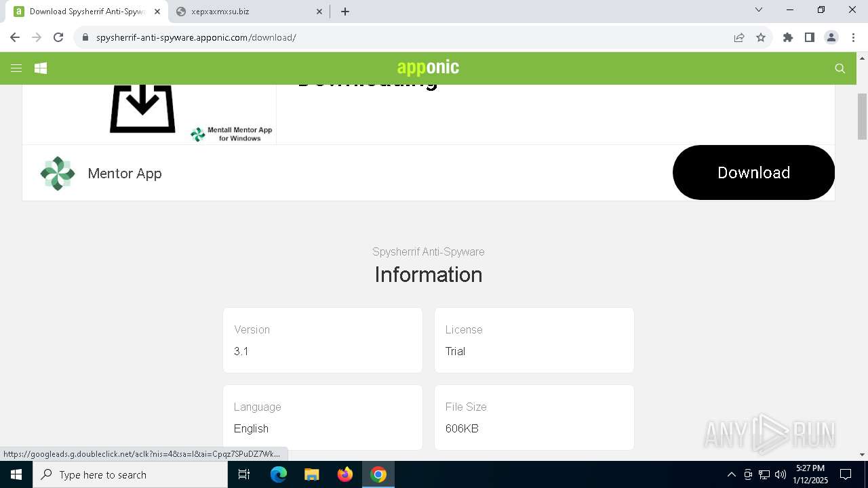Share this page icon
Image resolution: width=868 pixels, height=488 pixels.
739,37
